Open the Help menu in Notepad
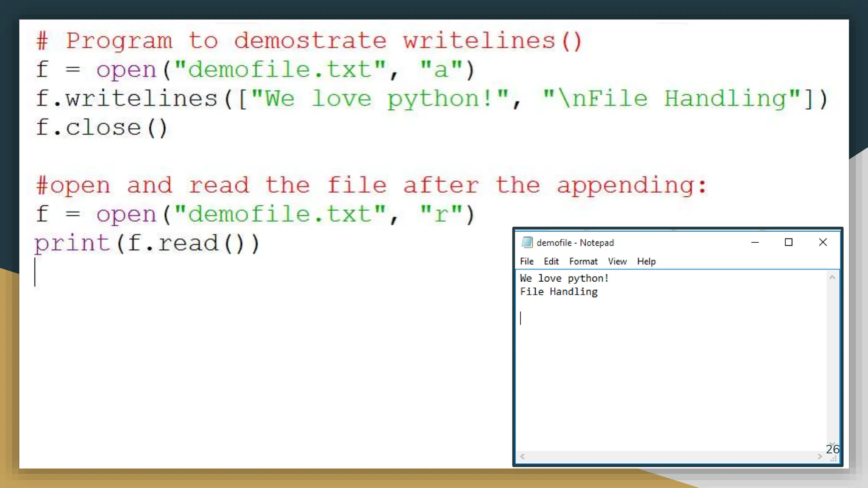 tap(646, 261)
